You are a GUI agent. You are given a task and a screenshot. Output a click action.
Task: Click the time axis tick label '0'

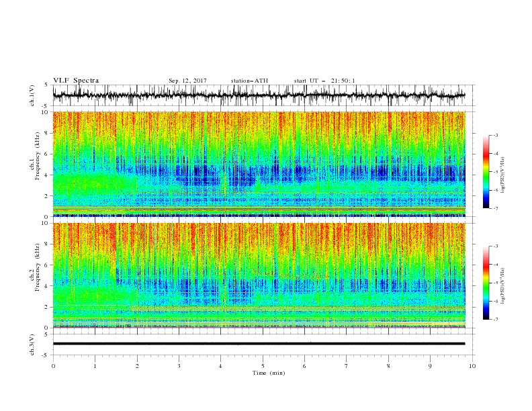(53, 366)
